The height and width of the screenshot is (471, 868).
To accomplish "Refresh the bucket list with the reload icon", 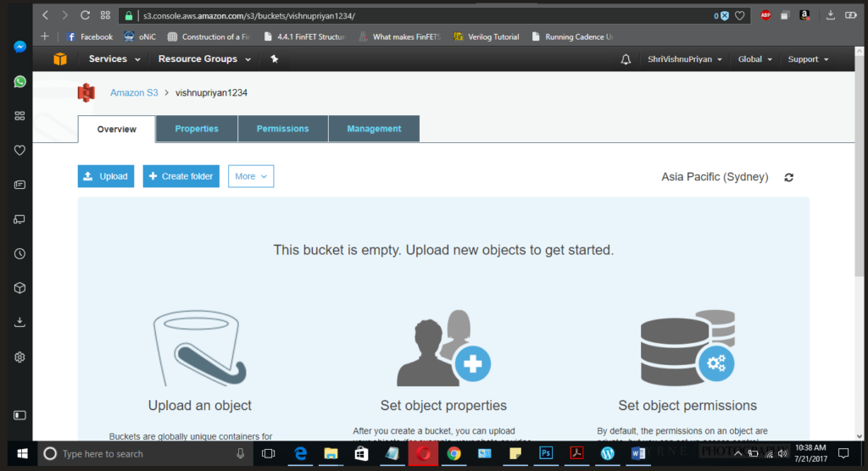I will (789, 177).
